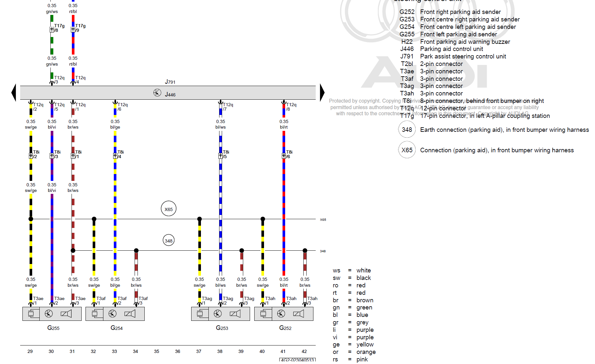Click the speaker symbol in sender G255
The width and height of the screenshot is (595, 364).
tap(66, 314)
